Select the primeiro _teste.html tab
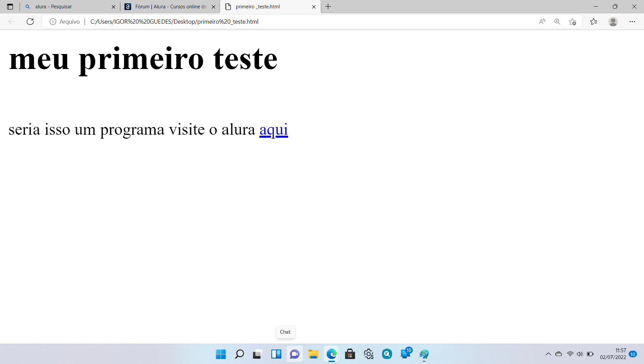Image resolution: width=644 pixels, height=364 pixels. (270, 7)
